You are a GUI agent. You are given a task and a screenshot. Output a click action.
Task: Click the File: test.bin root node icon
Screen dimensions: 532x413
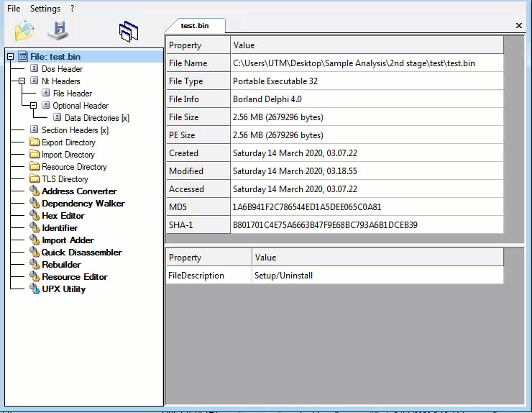coord(23,57)
